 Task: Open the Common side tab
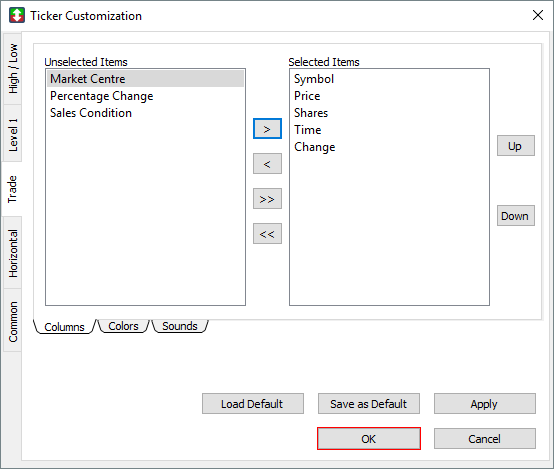13,321
